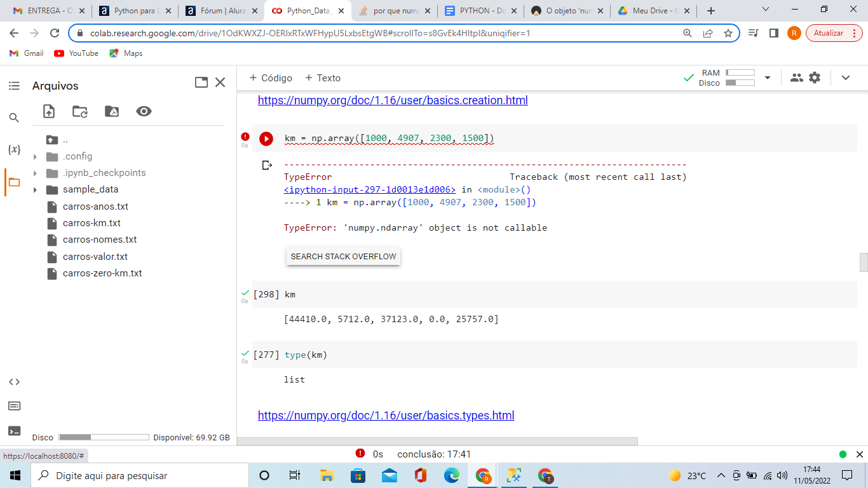Screen dimensions: 868x488
Task: Upload a file to session storage
Action: [49, 111]
